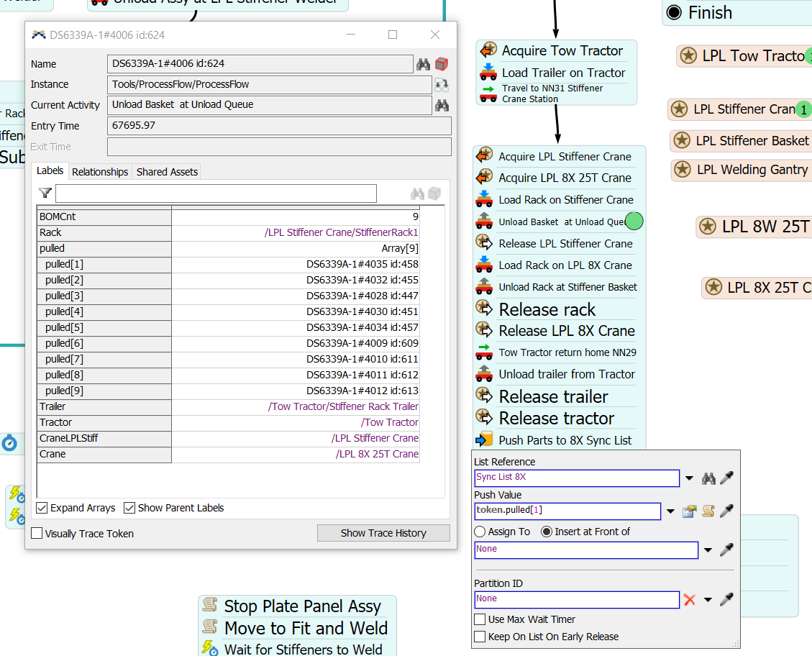
Task: Click Load Rack on Stiffener Crane icon
Action: [x=484, y=199]
